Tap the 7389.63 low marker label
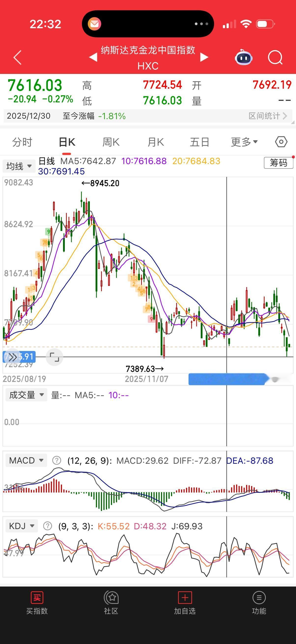296x644 pixels. (x=145, y=369)
